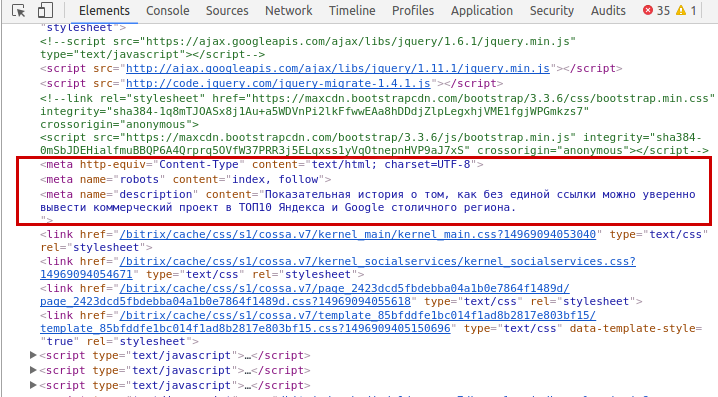Select the meta Content-Type element line
Viewport: 718px width, 397px height.
pyautogui.click(x=261, y=164)
